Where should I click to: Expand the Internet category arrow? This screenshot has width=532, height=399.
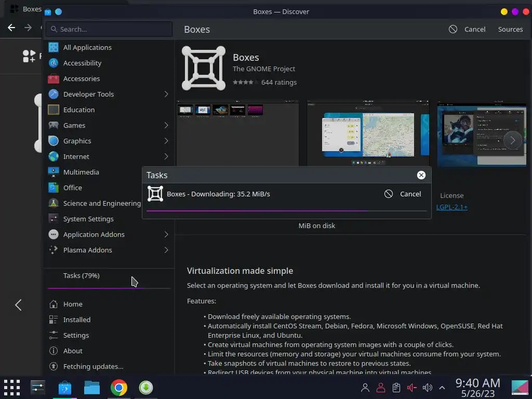click(166, 156)
